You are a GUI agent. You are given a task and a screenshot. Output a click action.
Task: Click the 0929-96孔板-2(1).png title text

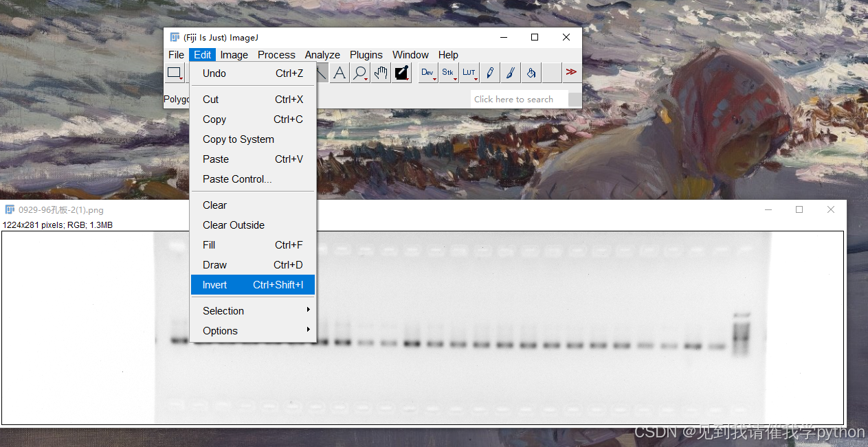(61, 210)
